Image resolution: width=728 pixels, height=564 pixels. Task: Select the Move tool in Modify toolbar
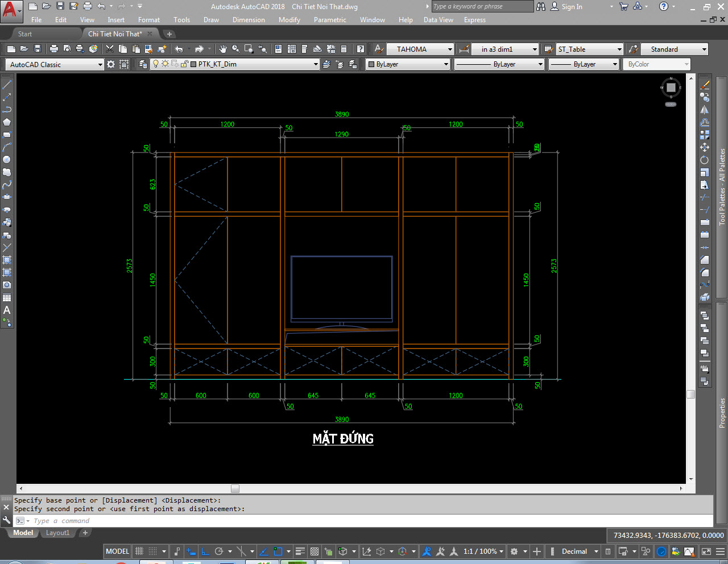point(705,147)
